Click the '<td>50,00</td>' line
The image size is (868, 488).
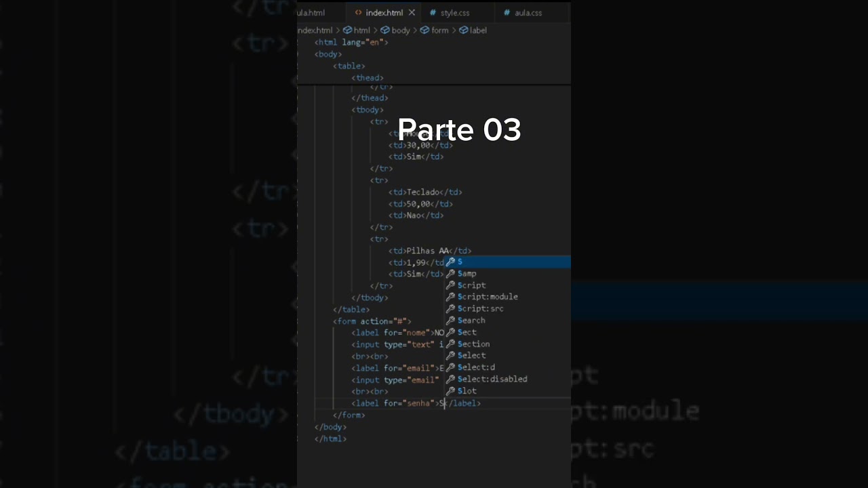click(x=420, y=204)
